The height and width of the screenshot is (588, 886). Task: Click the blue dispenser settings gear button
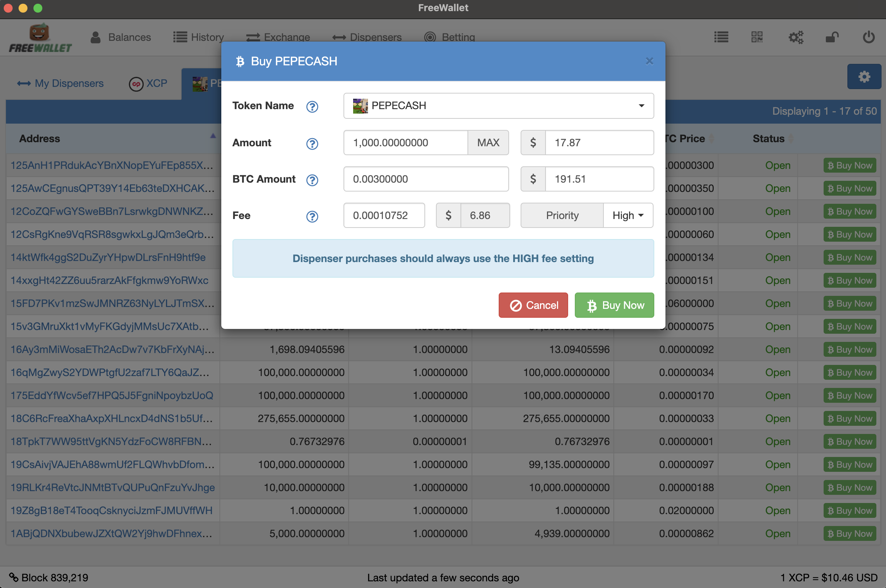(x=864, y=76)
